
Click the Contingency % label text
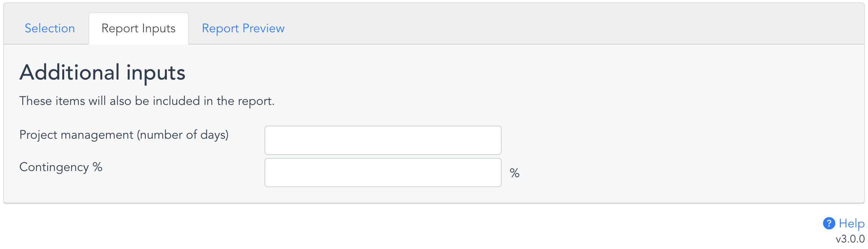tap(61, 167)
